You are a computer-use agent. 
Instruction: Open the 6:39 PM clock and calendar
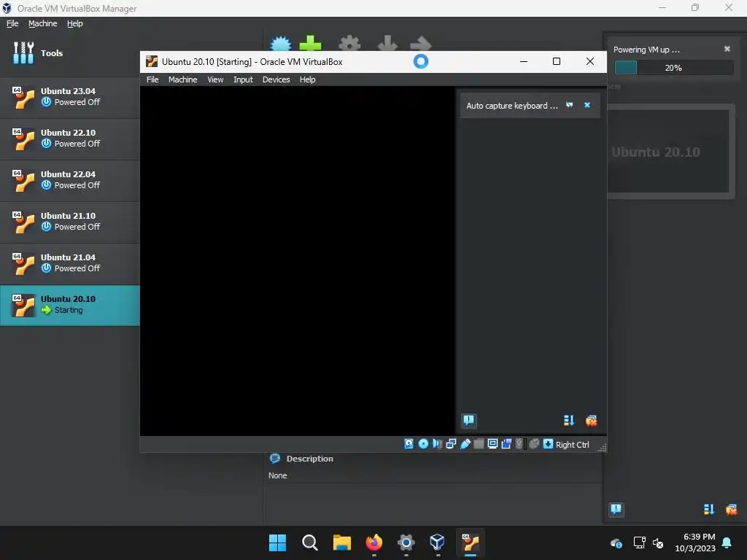point(695,542)
